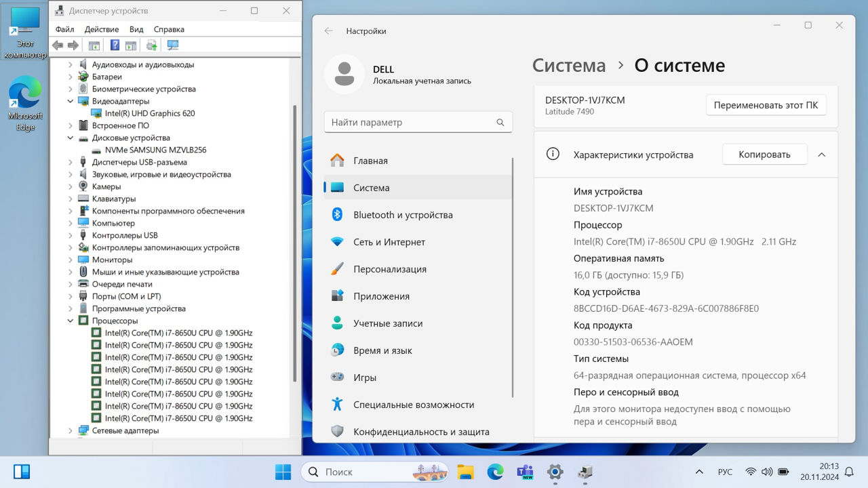Click Microsoft Edge icon on the taskbar
This screenshot has height=488, width=868.
point(496,472)
